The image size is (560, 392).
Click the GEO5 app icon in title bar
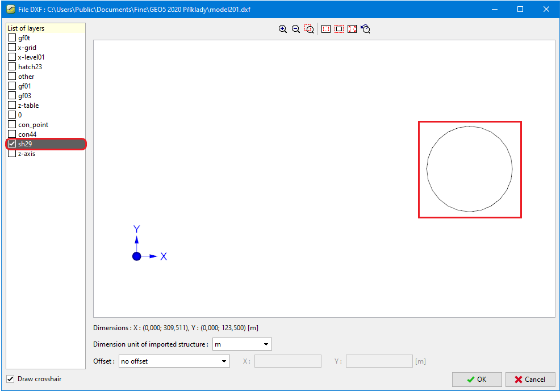click(x=10, y=9)
